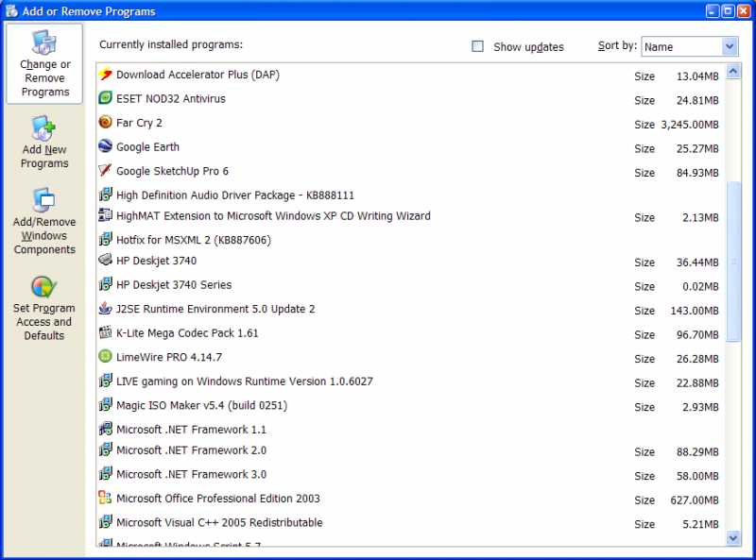Select the ESET NOD32 Antivirus icon
756x560 pixels.
coord(106,98)
